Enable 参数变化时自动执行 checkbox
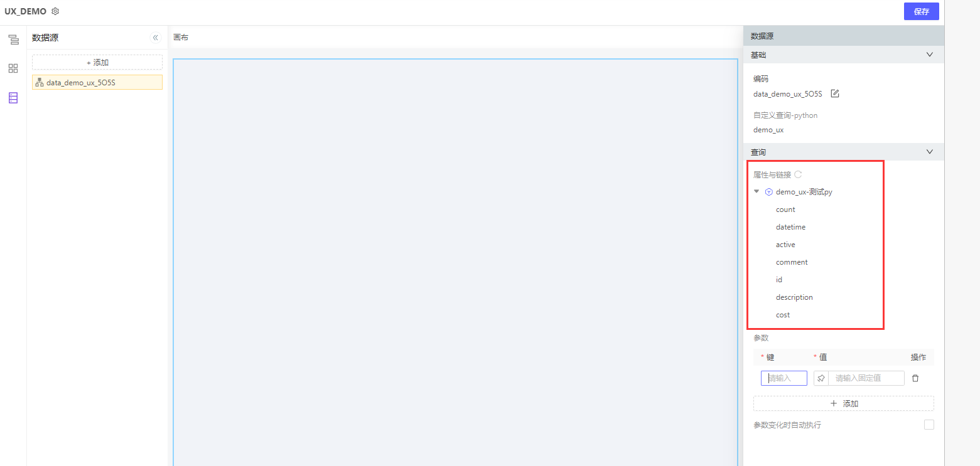Screen dimensions: 980x466 point(929,425)
